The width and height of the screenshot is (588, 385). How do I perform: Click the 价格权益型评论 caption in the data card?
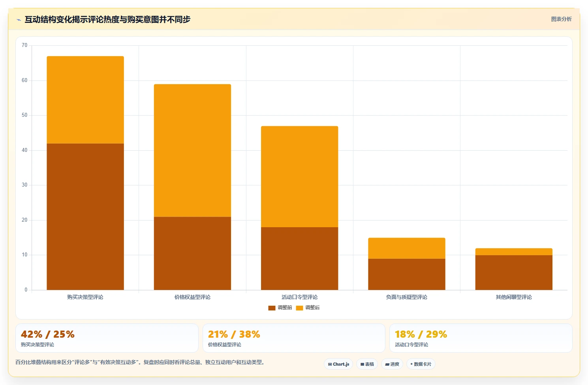(225, 345)
